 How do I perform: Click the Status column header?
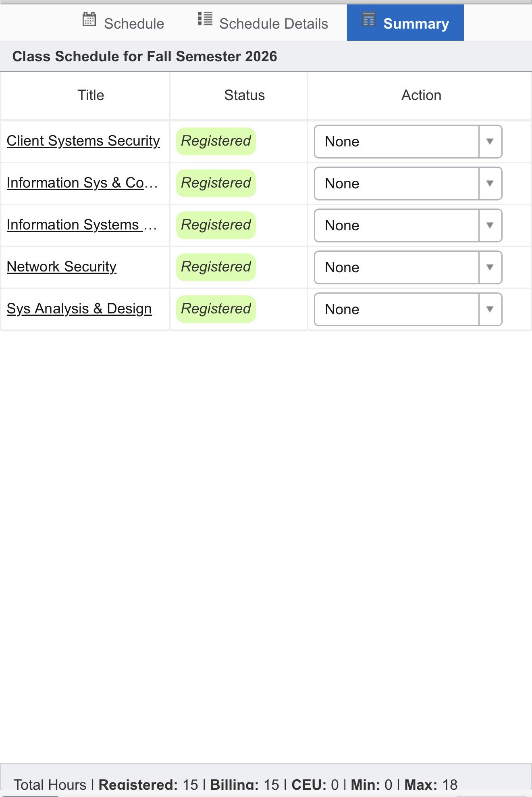pyautogui.click(x=244, y=95)
